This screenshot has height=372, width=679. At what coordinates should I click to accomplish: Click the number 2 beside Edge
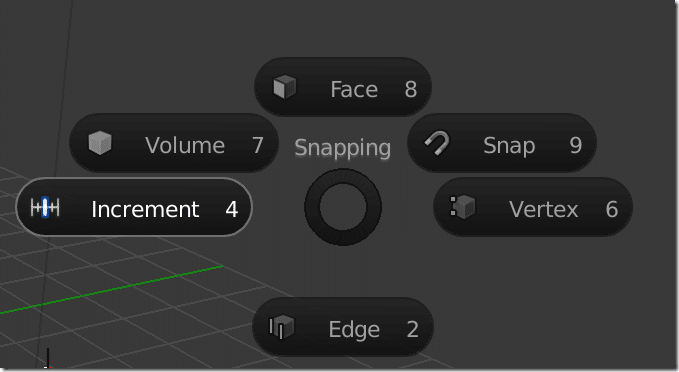point(413,329)
